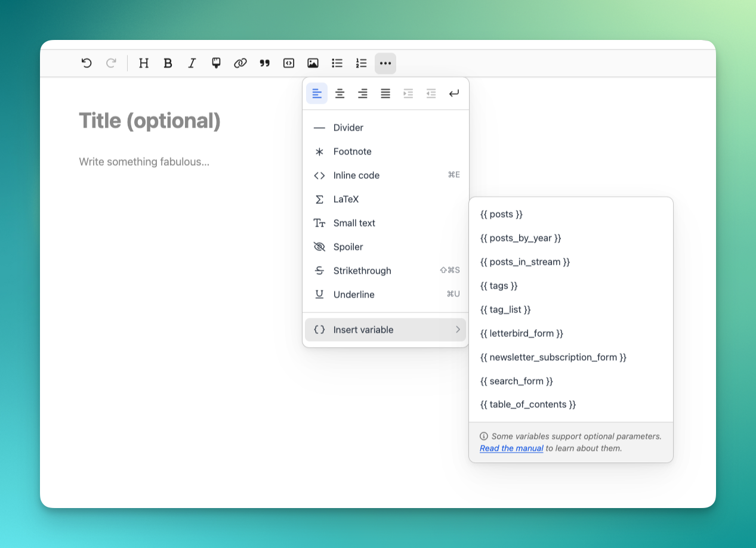Image resolution: width=756 pixels, height=548 pixels.
Task: Insert the {{ posts }} variable
Action: [571, 214]
